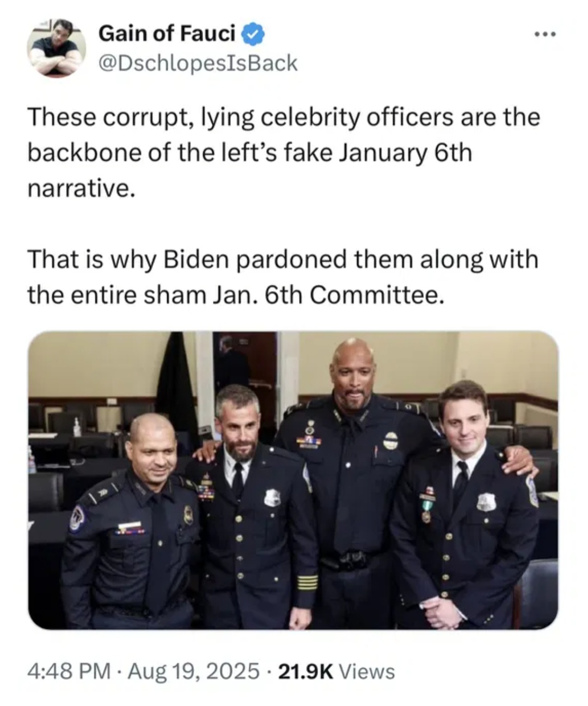The width and height of the screenshot is (588, 706).
Task: Open the 21.9K view count
Action: [x=306, y=671]
